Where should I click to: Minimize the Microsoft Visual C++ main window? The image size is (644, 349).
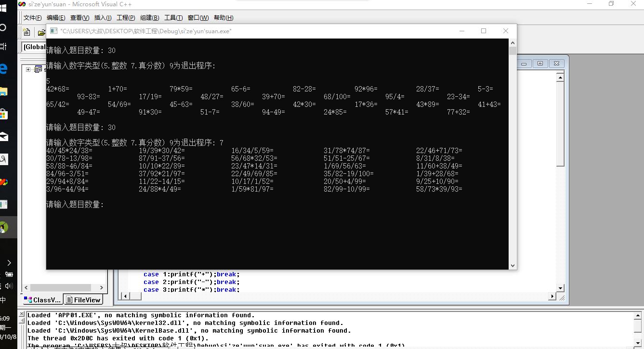[590, 4]
